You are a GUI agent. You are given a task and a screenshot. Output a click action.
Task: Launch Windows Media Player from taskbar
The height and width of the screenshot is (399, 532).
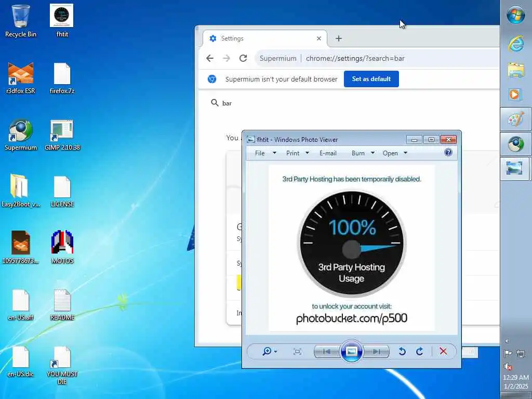[x=516, y=94]
